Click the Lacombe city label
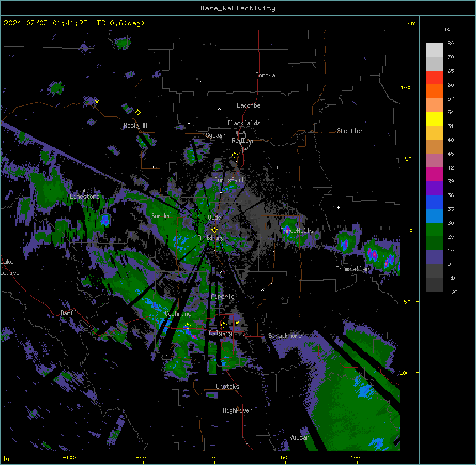Image resolution: width=476 pixels, height=465 pixels. (x=248, y=105)
